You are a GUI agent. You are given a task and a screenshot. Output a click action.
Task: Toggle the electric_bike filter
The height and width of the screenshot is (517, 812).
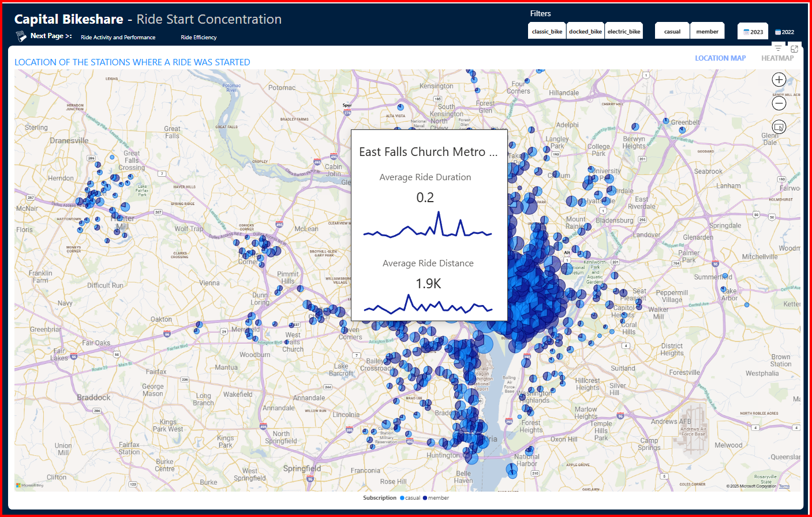point(624,32)
